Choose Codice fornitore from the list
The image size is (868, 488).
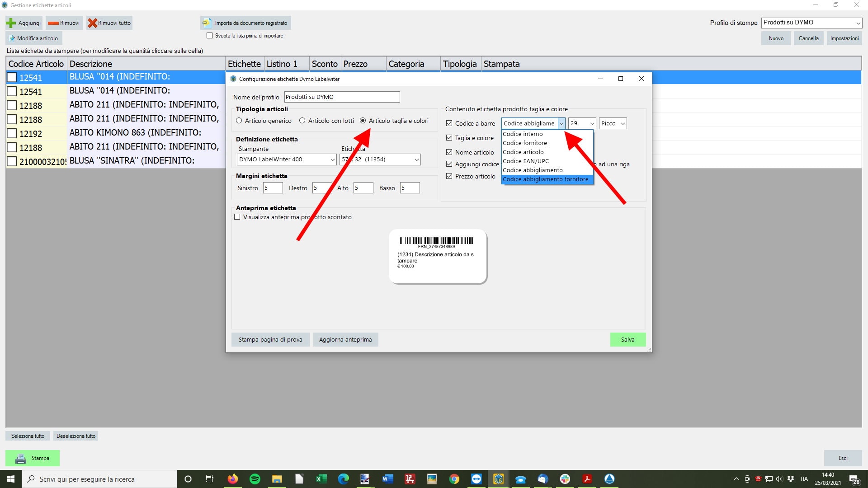(547, 143)
